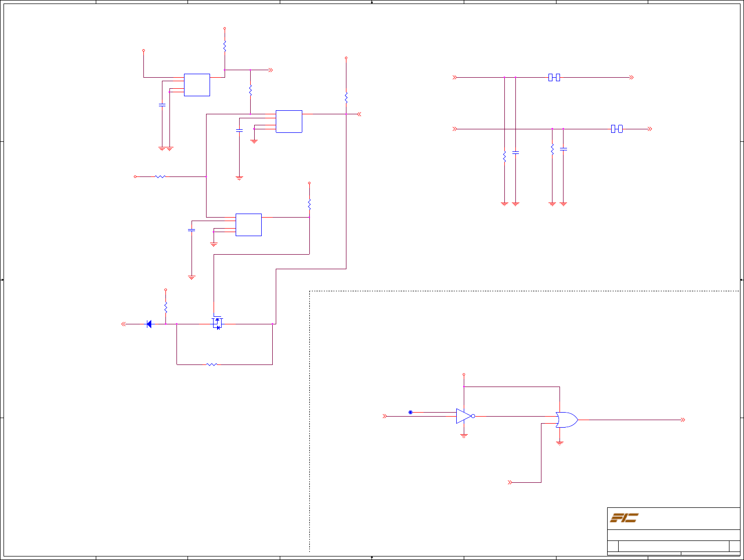Select the input port feeding the inverter

point(385,416)
